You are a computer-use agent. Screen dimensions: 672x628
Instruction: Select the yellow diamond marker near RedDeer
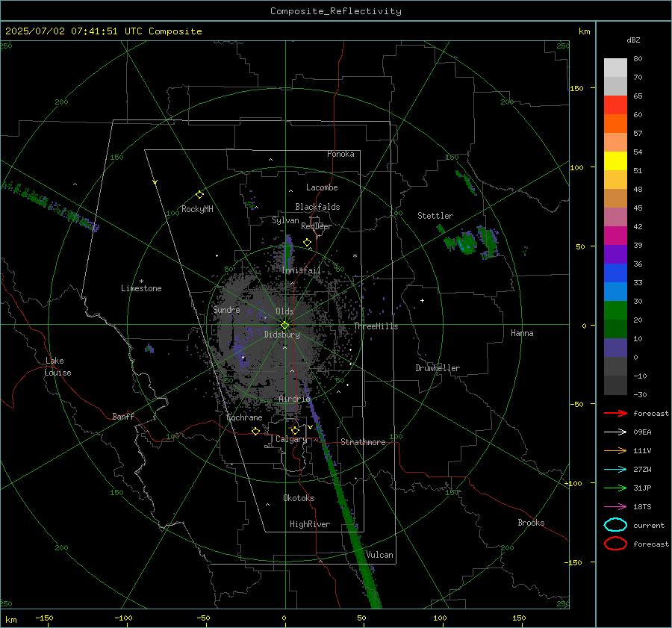tap(307, 243)
